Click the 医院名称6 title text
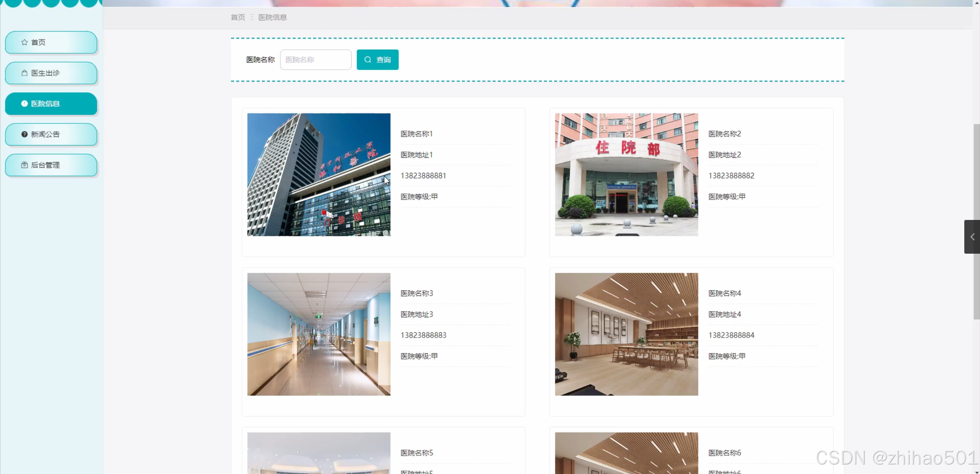The image size is (980, 474). 724,453
